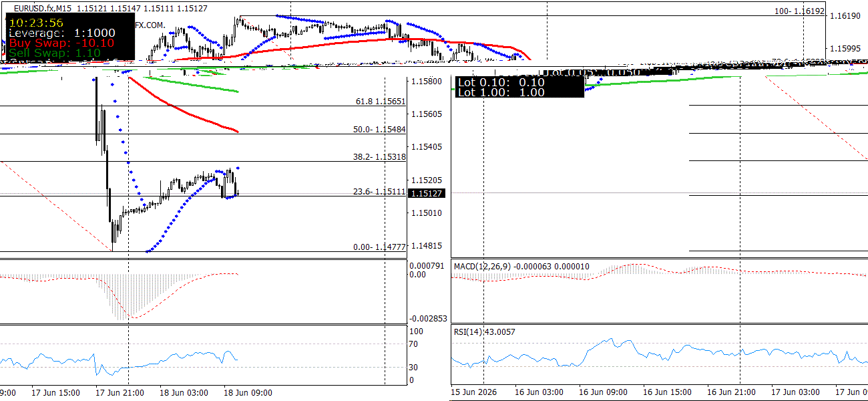Click the Fibonacci label 23.6- 1.15111
868x401 pixels.
[x=379, y=192]
